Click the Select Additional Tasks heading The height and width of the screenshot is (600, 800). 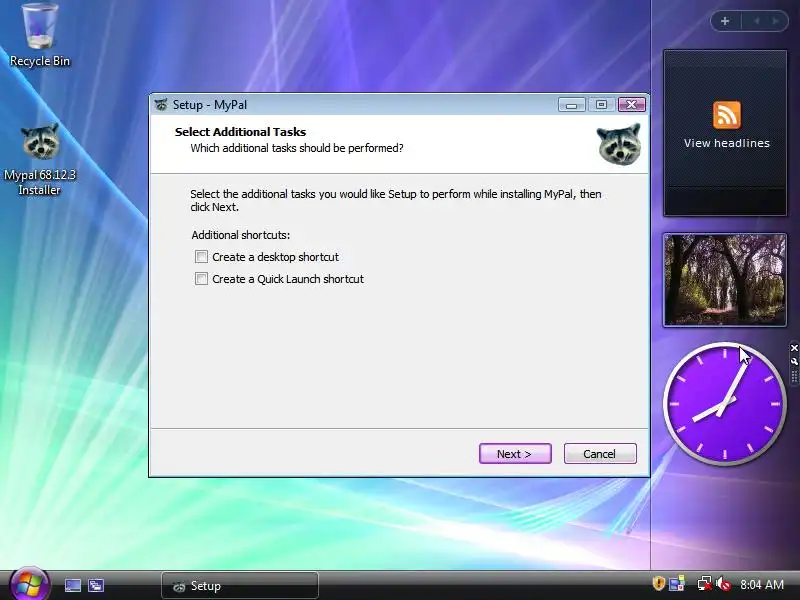point(240,132)
